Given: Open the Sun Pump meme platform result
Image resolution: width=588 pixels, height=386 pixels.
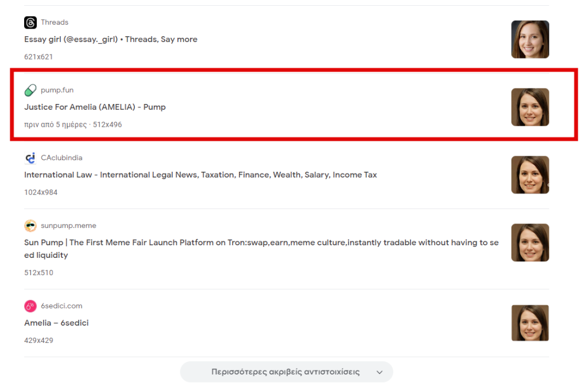Looking at the screenshot, I should (x=261, y=249).
